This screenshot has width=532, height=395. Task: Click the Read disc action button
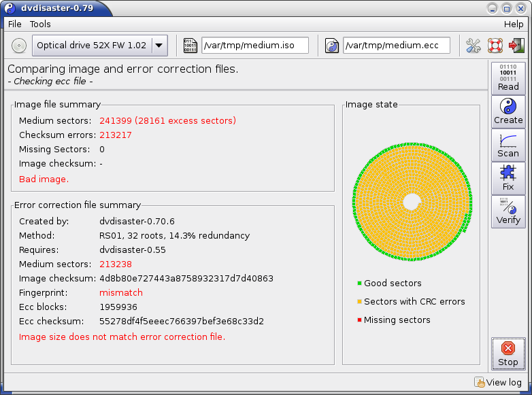pos(508,78)
